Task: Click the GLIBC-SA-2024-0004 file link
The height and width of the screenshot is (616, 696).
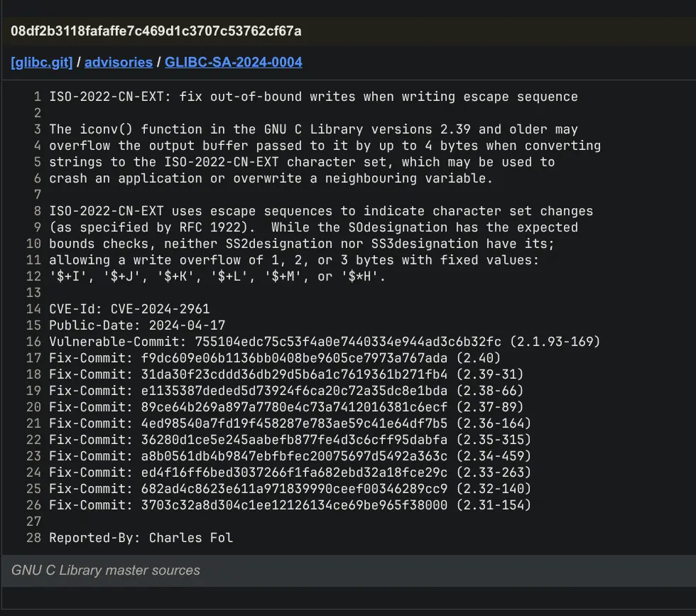Action: (233, 63)
